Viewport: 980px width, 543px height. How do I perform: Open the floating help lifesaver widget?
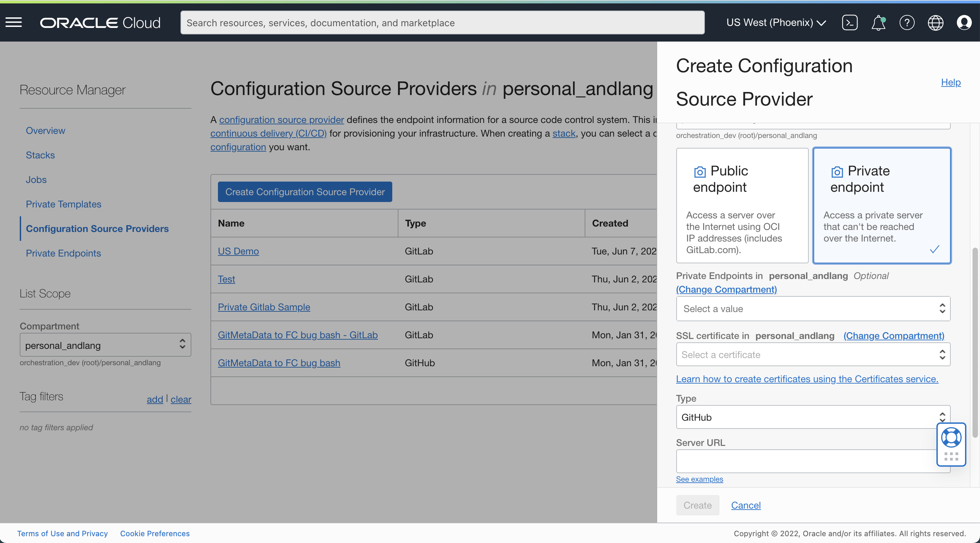(x=951, y=437)
